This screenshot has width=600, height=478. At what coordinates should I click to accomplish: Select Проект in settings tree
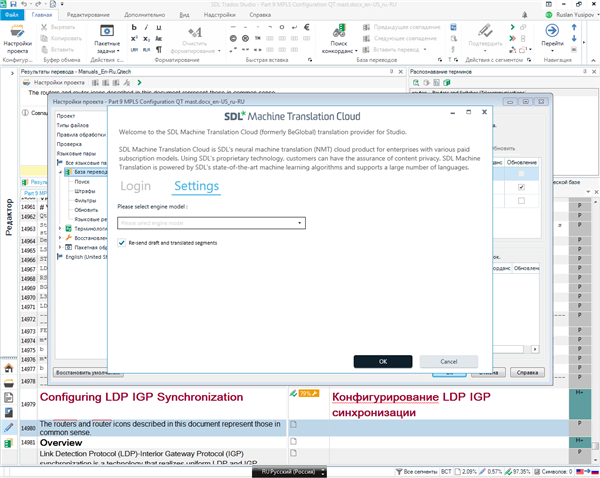click(66, 116)
